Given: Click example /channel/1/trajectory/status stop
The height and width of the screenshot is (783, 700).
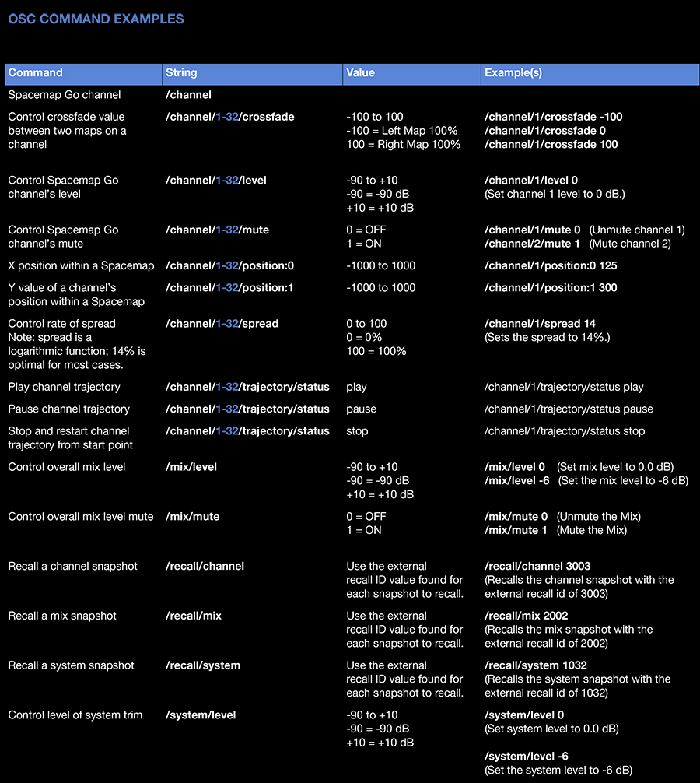Looking at the screenshot, I should point(565,431).
